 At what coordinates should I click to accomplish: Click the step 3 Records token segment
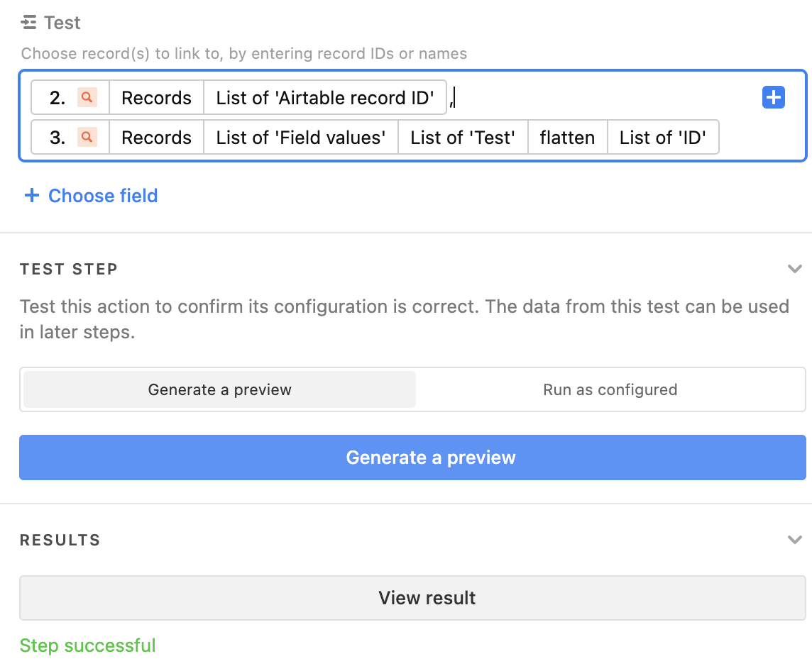point(156,137)
